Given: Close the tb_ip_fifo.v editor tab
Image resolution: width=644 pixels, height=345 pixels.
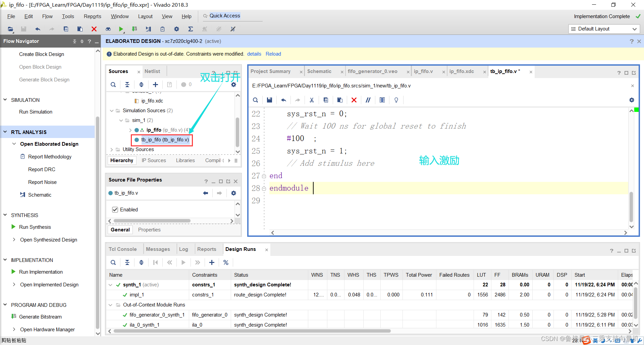Looking at the screenshot, I should tap(531, 72).
